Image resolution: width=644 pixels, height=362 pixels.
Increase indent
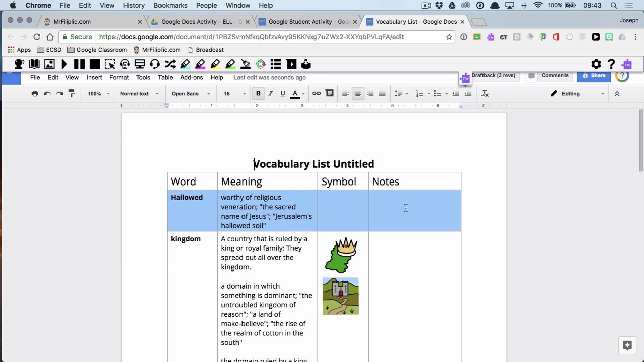click(x=468, y=94)
